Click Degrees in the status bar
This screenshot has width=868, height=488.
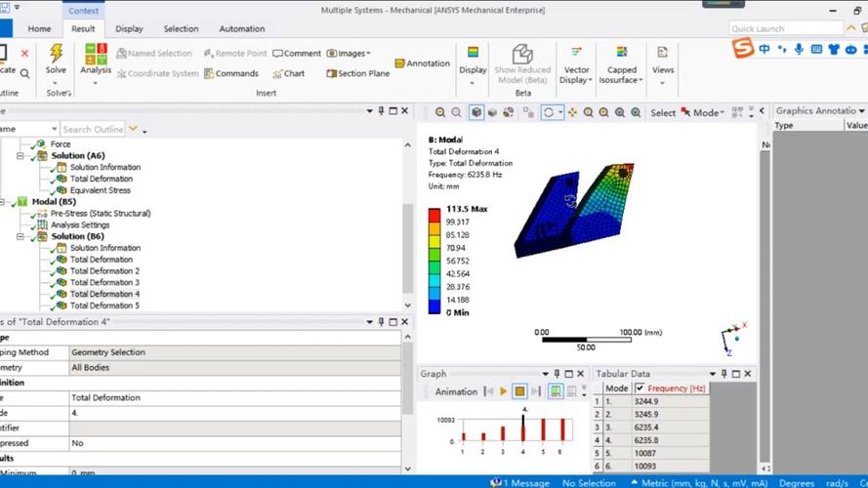796,483
